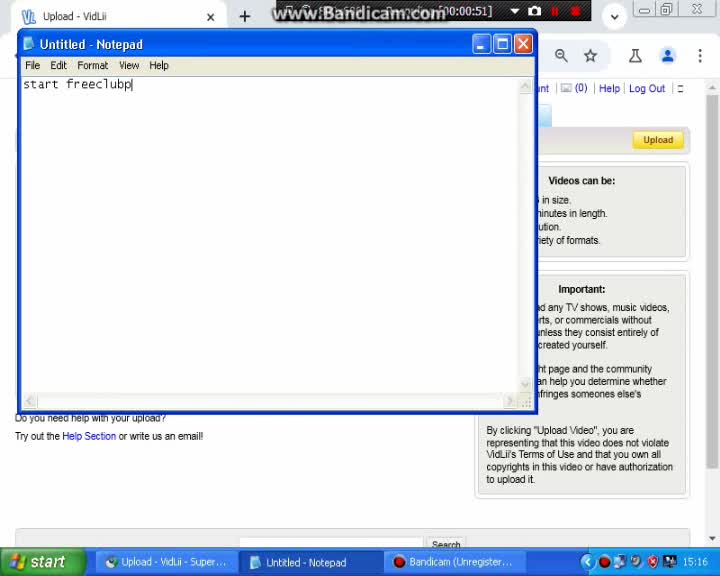720x576 pixels.
Task: Open the Help Section link
Action: tap(89, 436)
